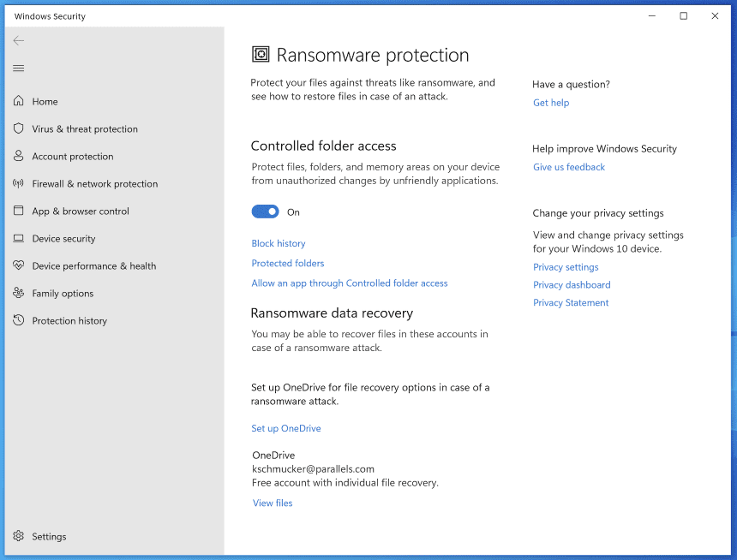The image size is (737, 560).
Task: Click 'Set up OneDrive for file recovery options' text
Action: click(x=370, y=394)
